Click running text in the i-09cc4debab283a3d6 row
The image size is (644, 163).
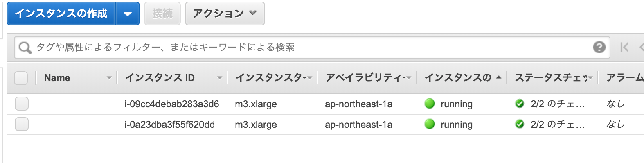pos(457,104)
